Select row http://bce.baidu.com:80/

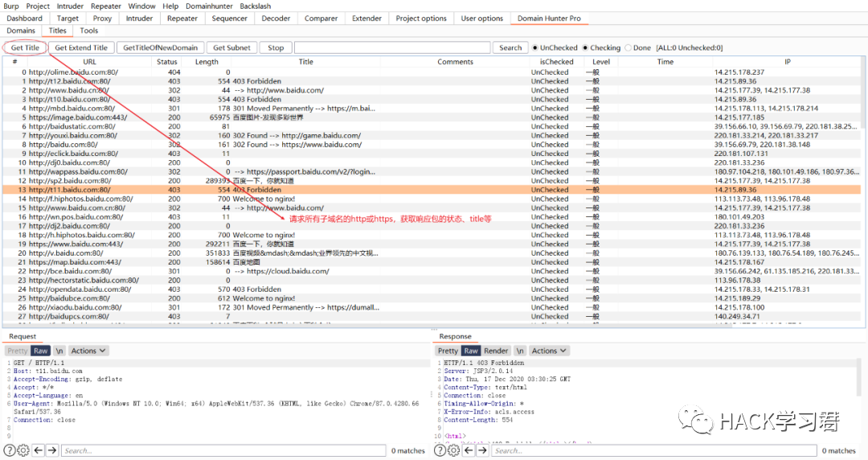432,271
